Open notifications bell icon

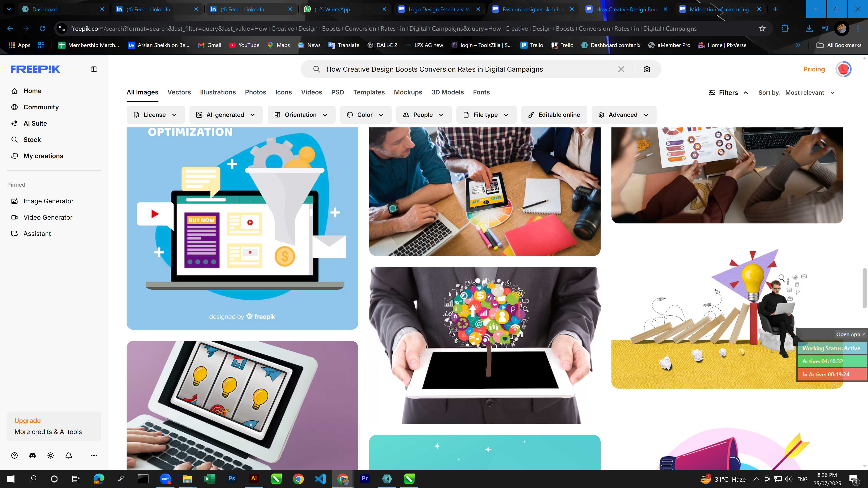pos(69,455)
